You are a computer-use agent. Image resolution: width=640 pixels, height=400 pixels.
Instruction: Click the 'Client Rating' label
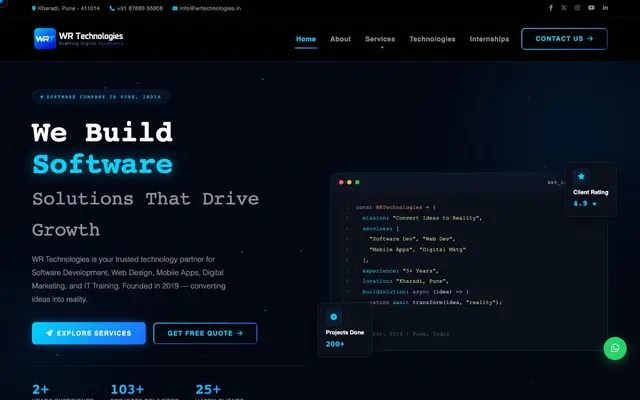(591, 192)
